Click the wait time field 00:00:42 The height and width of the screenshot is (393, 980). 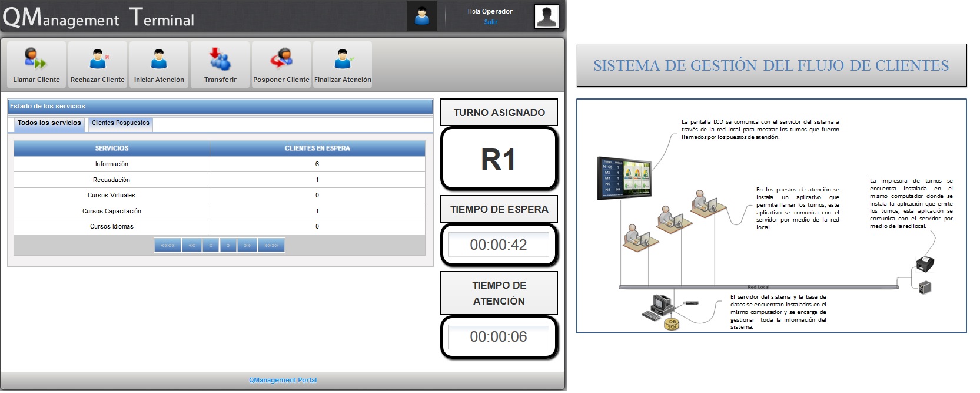(x=499, y=245)
